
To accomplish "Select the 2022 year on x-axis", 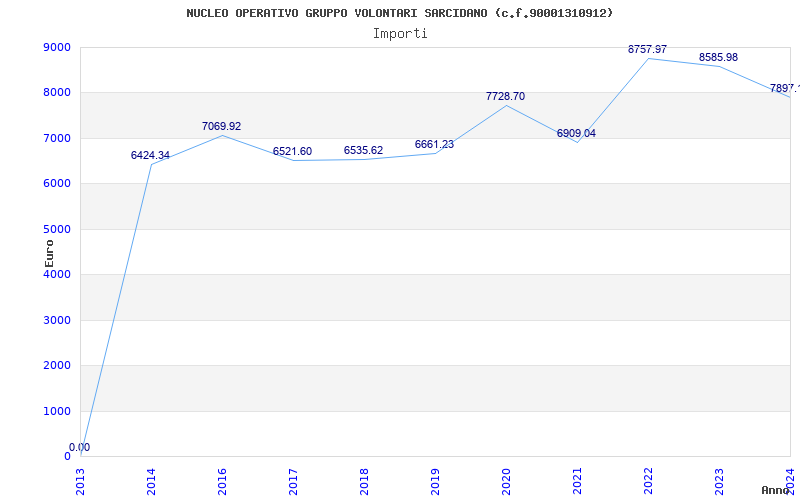I will (648, 480).
